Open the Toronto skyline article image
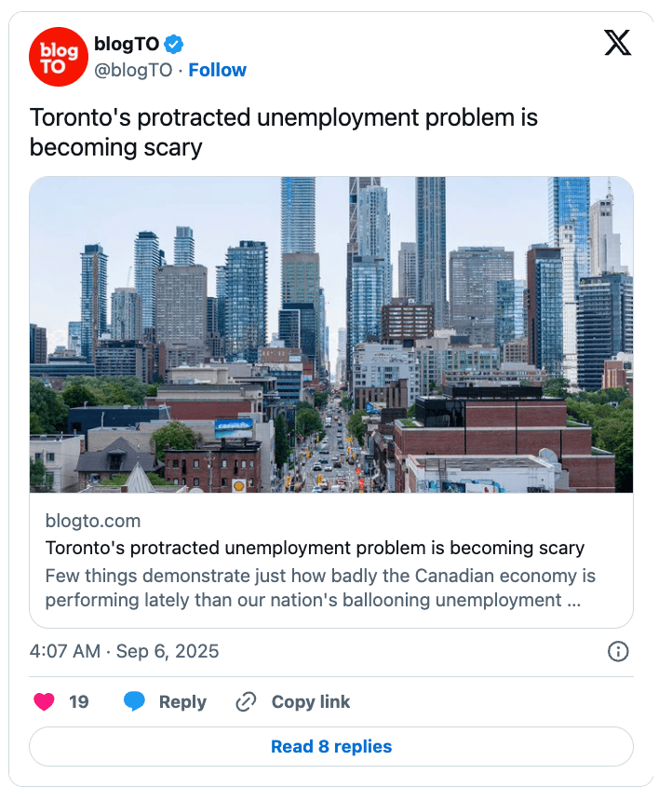 pyautogui.click(x=331, y=334)
